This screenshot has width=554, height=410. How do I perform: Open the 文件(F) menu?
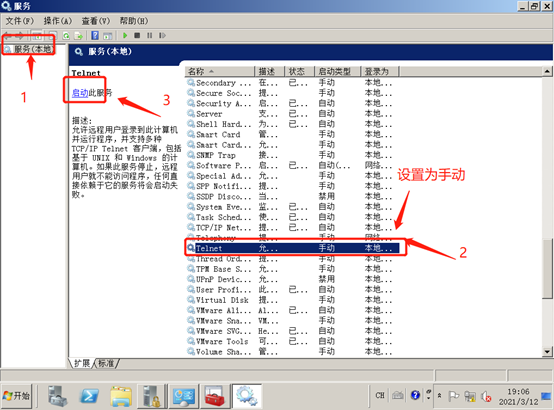point(20,21)
